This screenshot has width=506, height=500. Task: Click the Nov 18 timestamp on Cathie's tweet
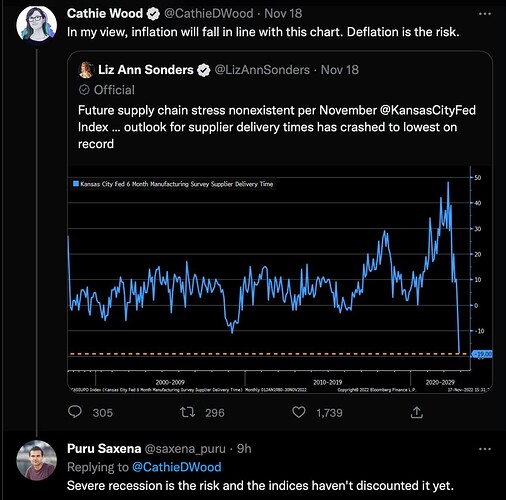click(283, 14)
